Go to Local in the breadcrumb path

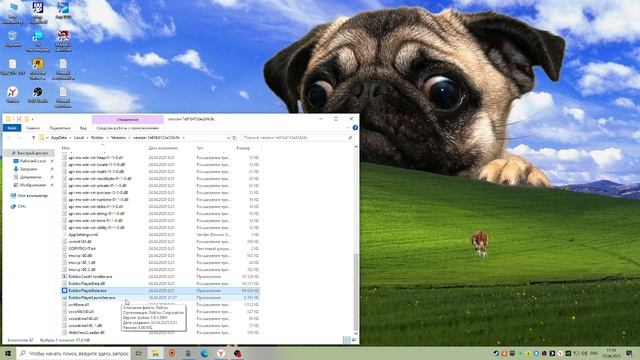[79, 138]
